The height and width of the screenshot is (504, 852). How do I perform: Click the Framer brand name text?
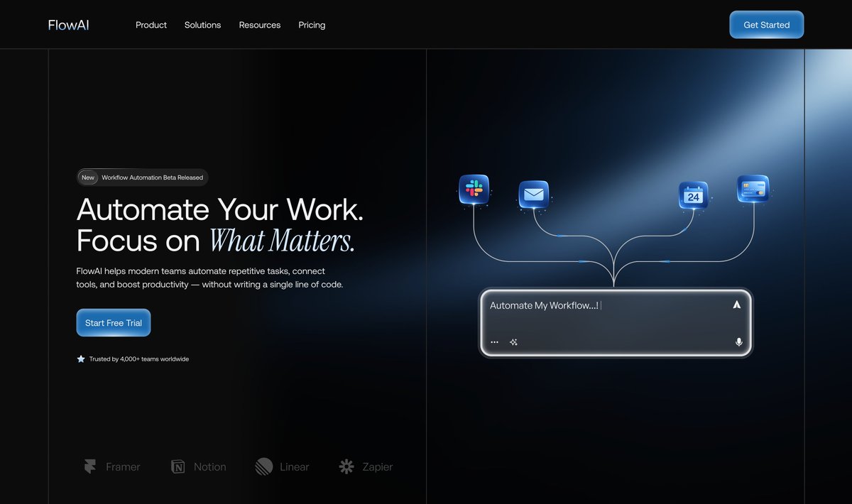(x=123, y=467)
